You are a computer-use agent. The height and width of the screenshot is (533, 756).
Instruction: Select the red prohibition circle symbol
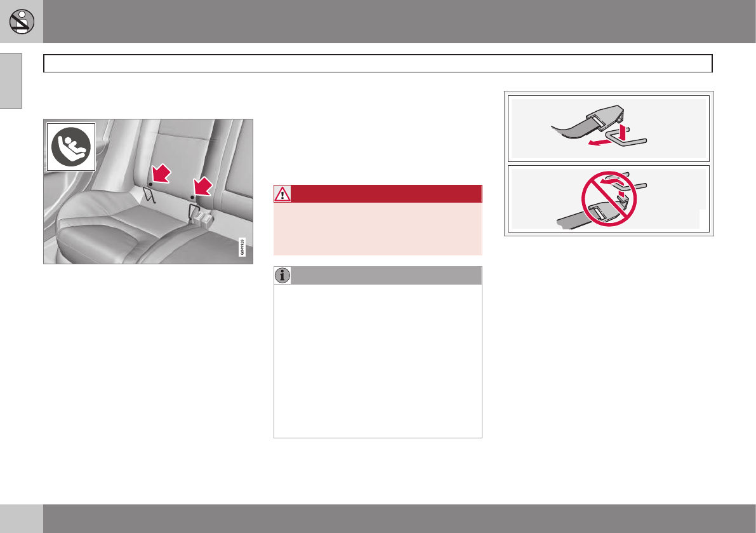pyautogui.click(x=609, y=199)
